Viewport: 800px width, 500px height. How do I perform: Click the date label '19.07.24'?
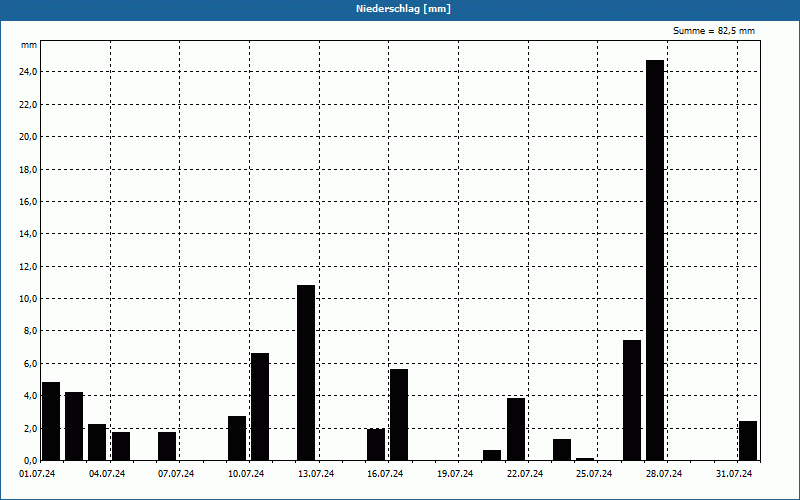pyautogui.click(x=455, y=474)
